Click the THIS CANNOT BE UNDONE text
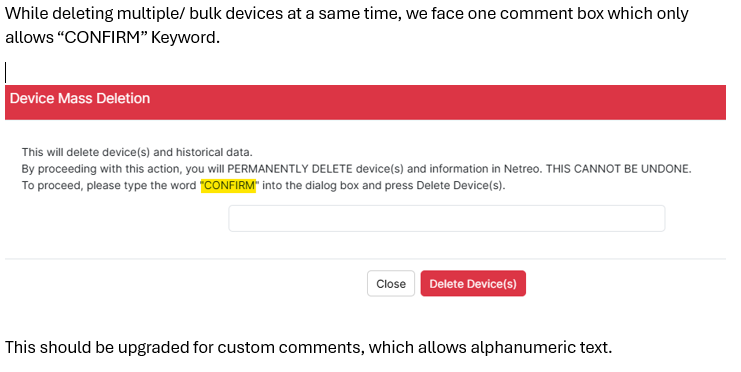Screen dimensions: 741x372 coord(619,169)
